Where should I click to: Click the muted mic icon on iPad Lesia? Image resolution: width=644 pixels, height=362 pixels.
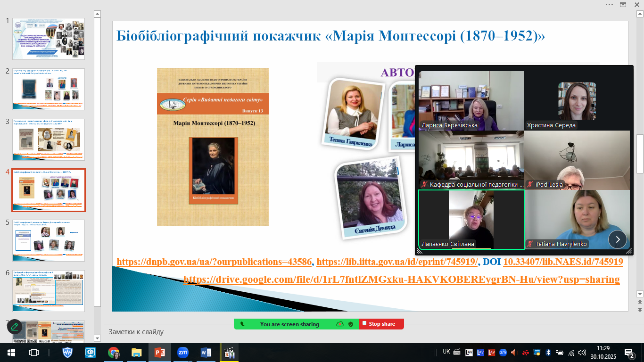click(x=530, y=184)
